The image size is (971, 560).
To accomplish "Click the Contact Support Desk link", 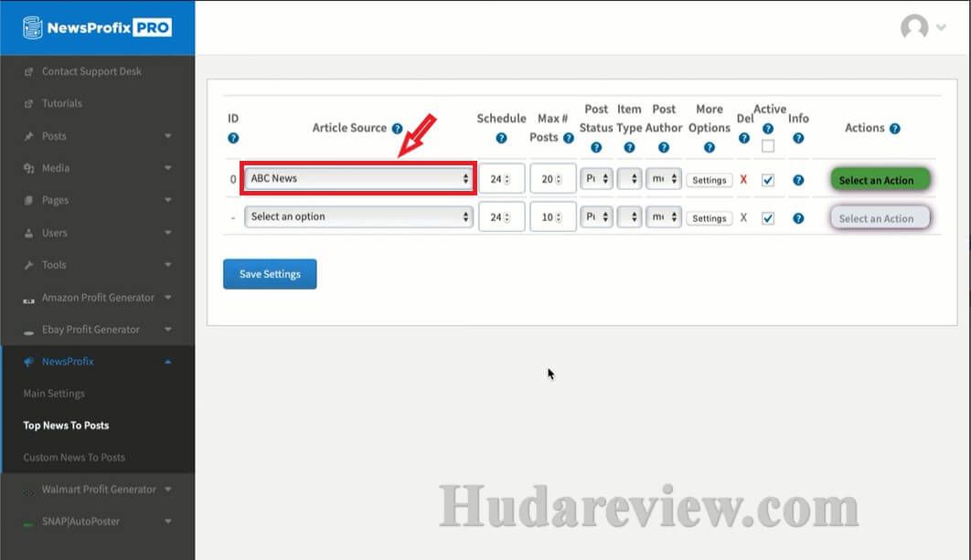I will coord(91,72).
